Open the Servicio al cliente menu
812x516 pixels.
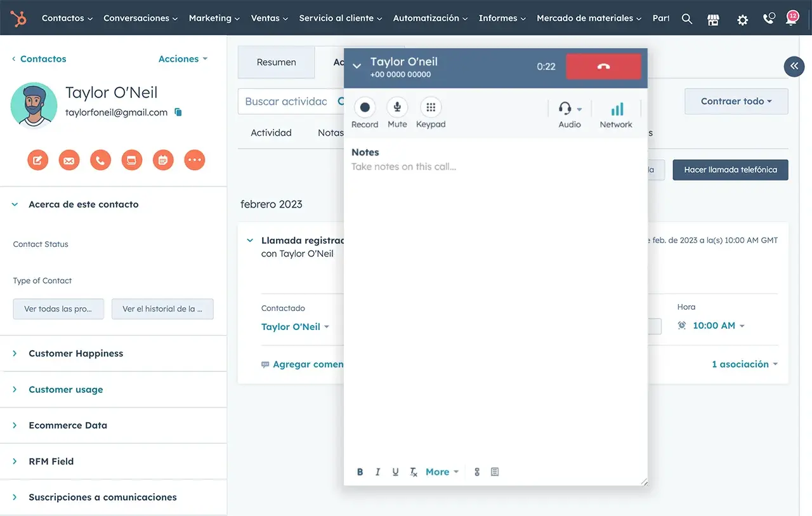[x=341, y=18]
